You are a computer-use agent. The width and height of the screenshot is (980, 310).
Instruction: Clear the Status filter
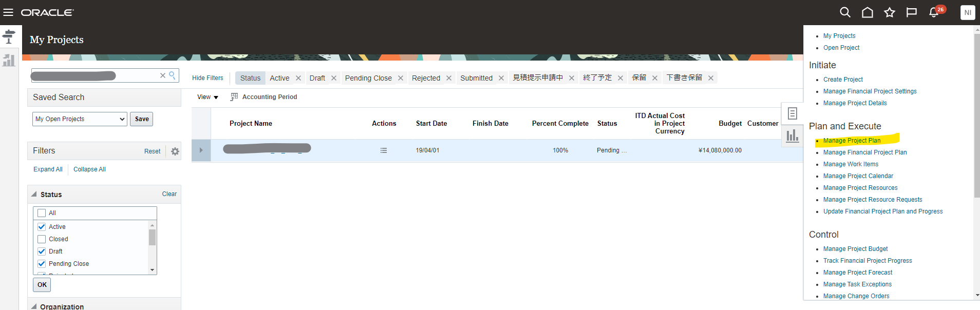[169, 194]
